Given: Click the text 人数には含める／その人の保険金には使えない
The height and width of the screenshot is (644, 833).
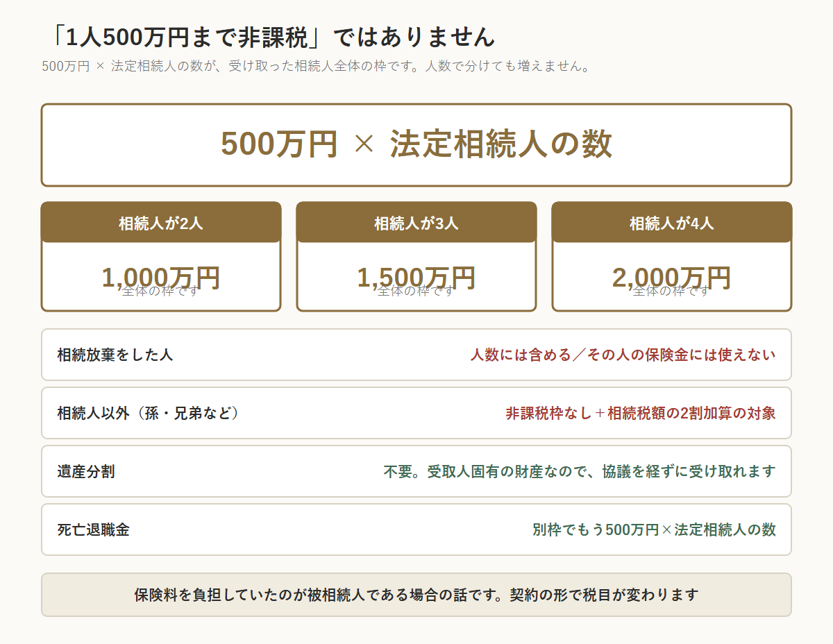Looking at the screenshot, I should coord(623,355).
